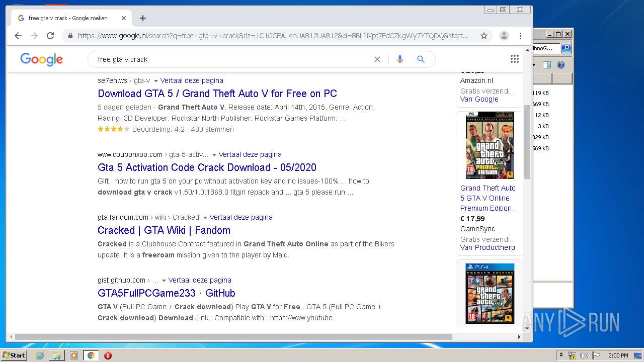
Task: Close the 'free gta v crack' tab
Action: tap(124, 18)
